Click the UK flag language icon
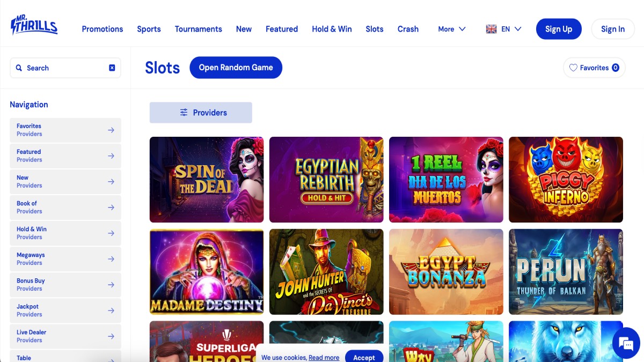The image size is (644, 362). click(x=491, y=29)
